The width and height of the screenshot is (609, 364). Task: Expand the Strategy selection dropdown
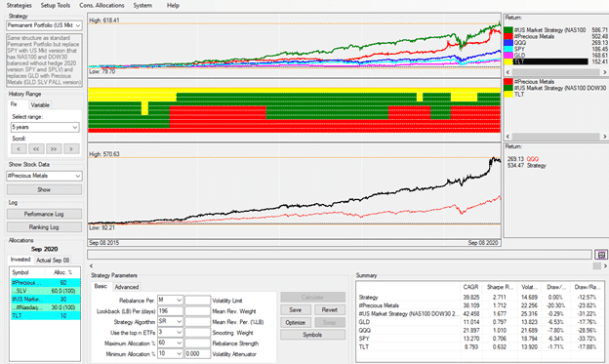(x=78, y=25)
